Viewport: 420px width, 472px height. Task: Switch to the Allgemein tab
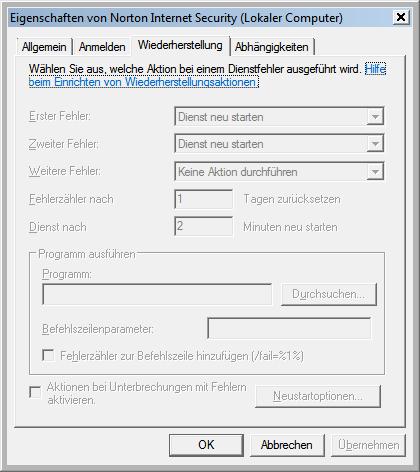44,47
